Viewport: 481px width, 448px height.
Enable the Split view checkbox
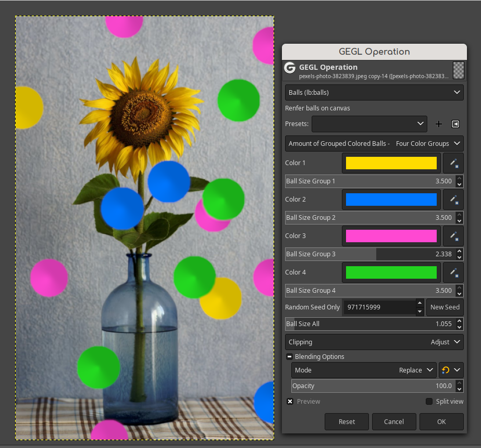pyautogui.click(x=429, y=402)
